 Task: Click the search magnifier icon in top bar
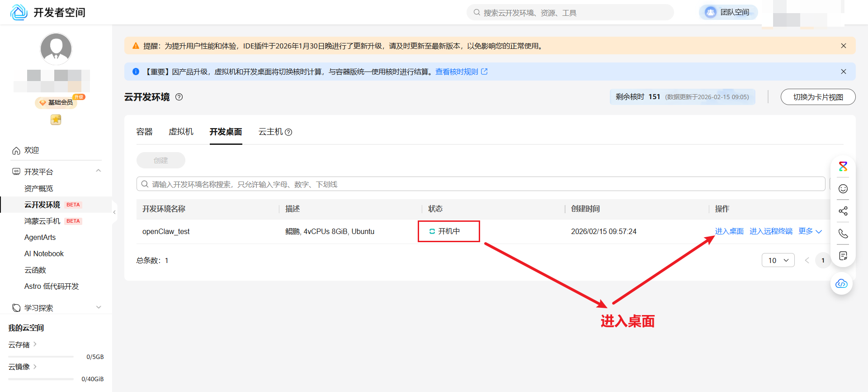(x=476, y=13)
